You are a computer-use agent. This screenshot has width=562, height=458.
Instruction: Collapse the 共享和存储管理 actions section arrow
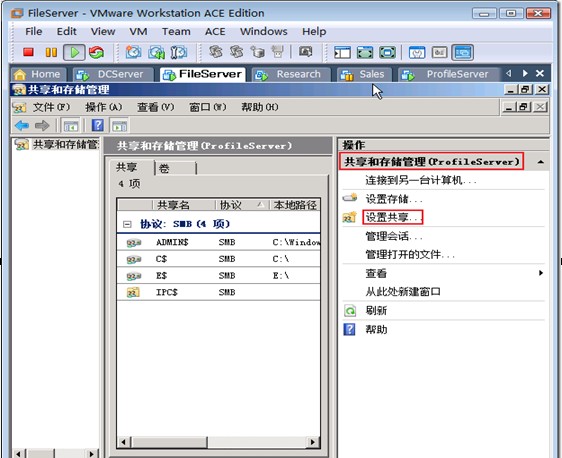540,162
